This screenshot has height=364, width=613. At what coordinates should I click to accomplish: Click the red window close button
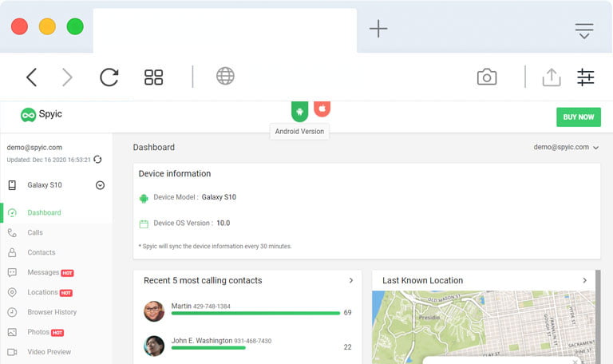point(19,26)
